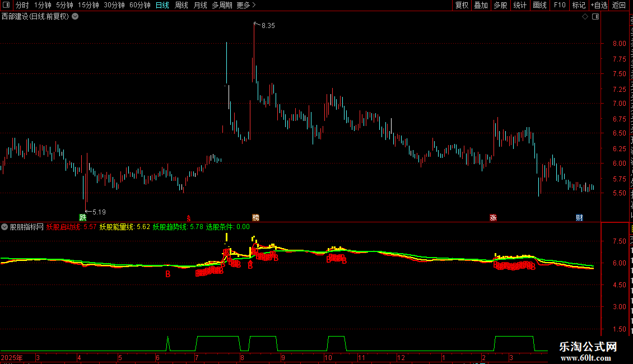Click the panel layout icon at top-left
Viewport: 633px width, 364px height.
6,5
